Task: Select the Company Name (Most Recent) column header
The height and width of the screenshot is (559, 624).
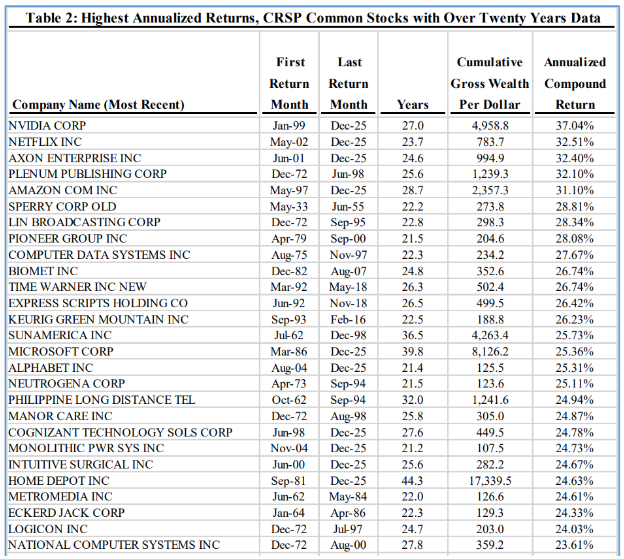Action: coord(98,104)
